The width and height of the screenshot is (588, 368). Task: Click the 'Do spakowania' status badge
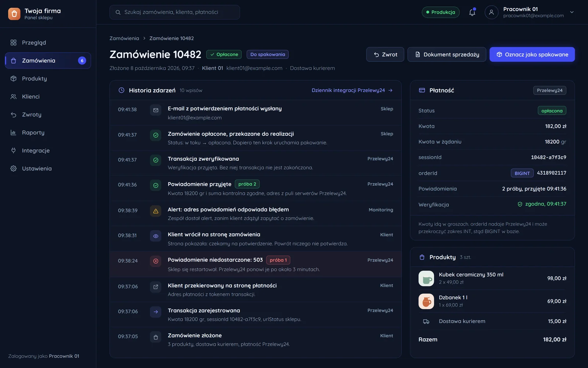(268, 54)
